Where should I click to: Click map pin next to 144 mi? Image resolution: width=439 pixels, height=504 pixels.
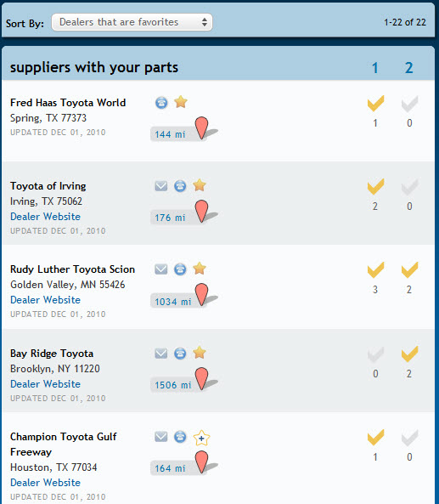(x=202, y=128)
